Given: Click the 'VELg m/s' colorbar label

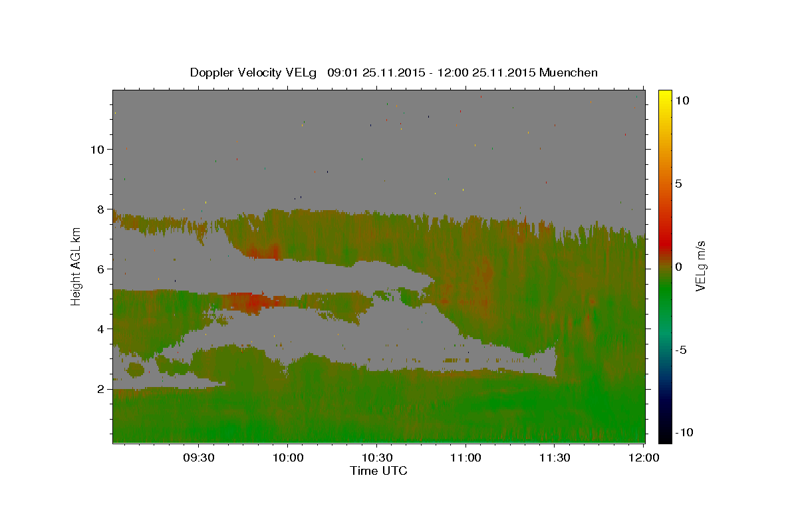Looking at the screenshot, I should [700, 266].
